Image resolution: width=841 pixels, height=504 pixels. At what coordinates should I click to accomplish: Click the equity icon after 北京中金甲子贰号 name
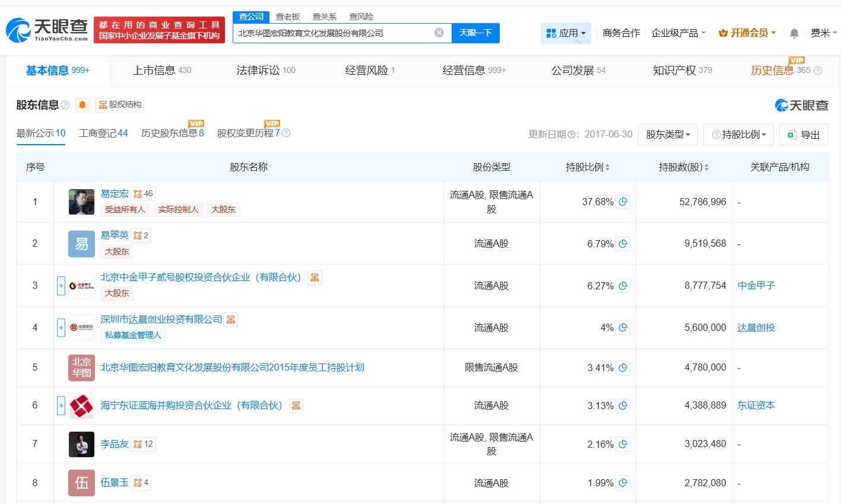(314, 277)
